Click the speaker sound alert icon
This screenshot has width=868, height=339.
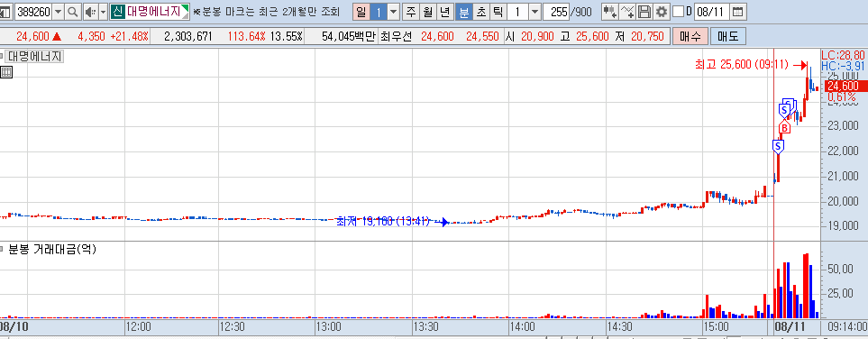pos(91,11)
